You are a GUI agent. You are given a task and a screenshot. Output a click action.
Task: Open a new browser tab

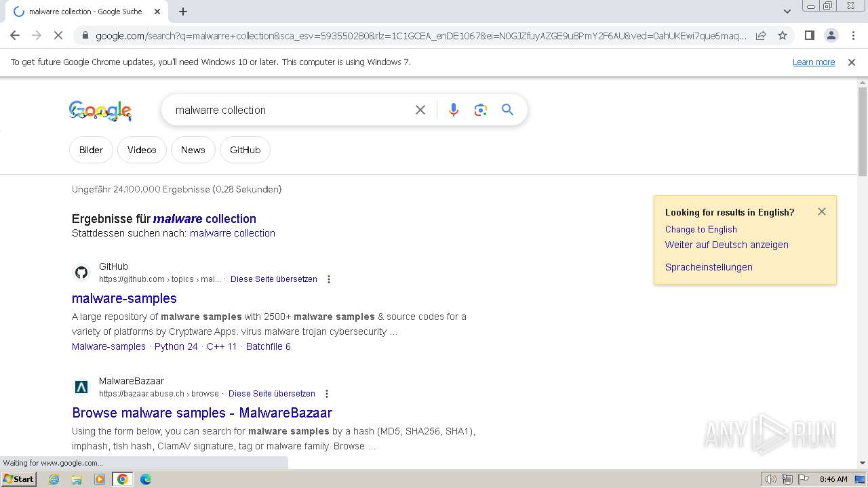183,12
